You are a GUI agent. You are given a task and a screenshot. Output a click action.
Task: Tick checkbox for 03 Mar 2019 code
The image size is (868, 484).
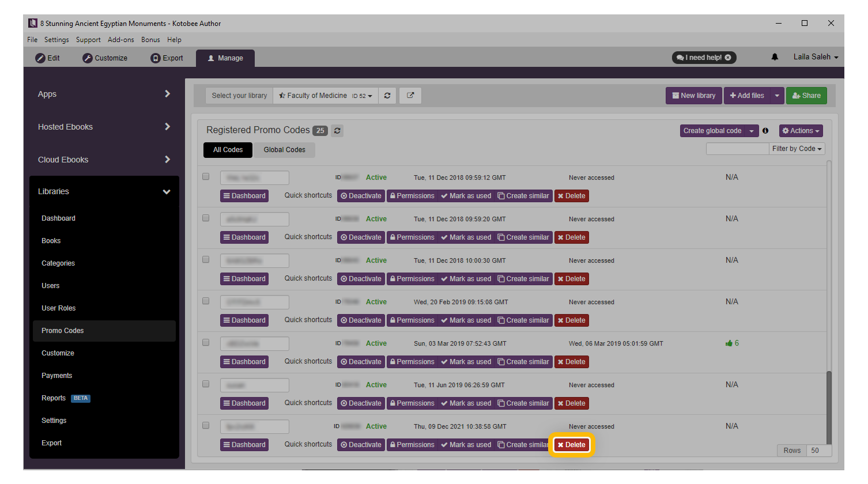(206, 342)
